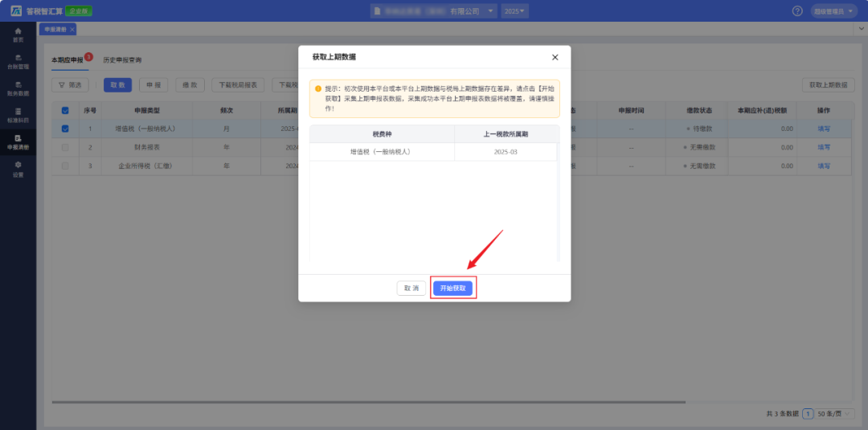This screenshot has height=430, width=868.
Task: Open the 50条/页 page size dropdown
Action: [835, 413]
